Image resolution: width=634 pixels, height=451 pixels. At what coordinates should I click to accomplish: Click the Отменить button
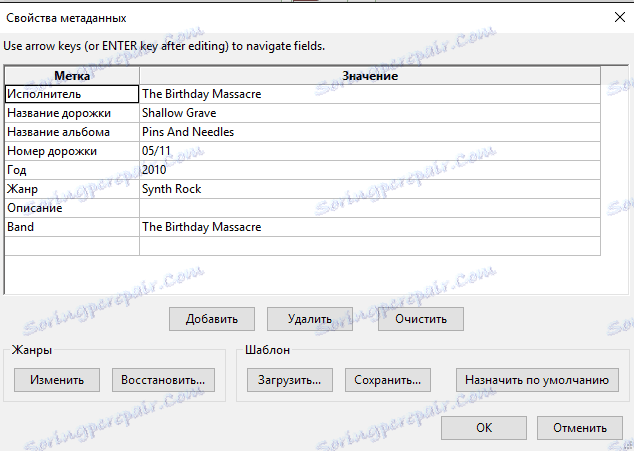pos(580,428)
